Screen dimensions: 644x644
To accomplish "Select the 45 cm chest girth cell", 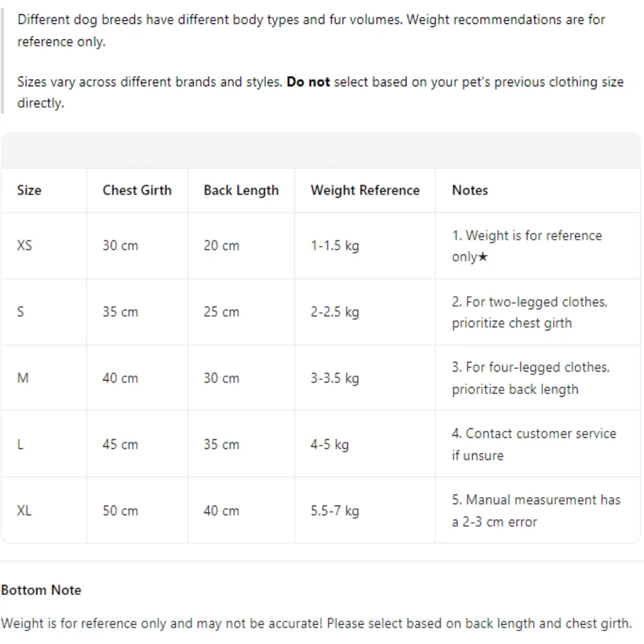I will [120, 444].
